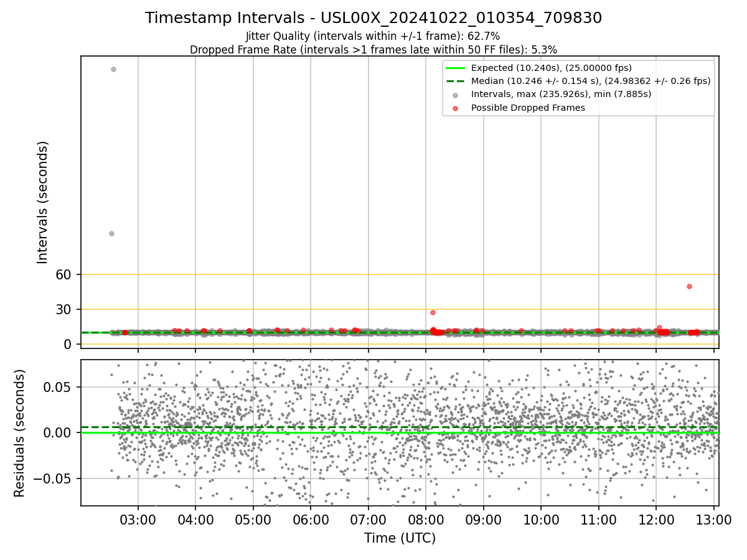Click the '30' tick label on the intervals axis
This screenshot has width=747, height=560.
(x=65, y=309)
